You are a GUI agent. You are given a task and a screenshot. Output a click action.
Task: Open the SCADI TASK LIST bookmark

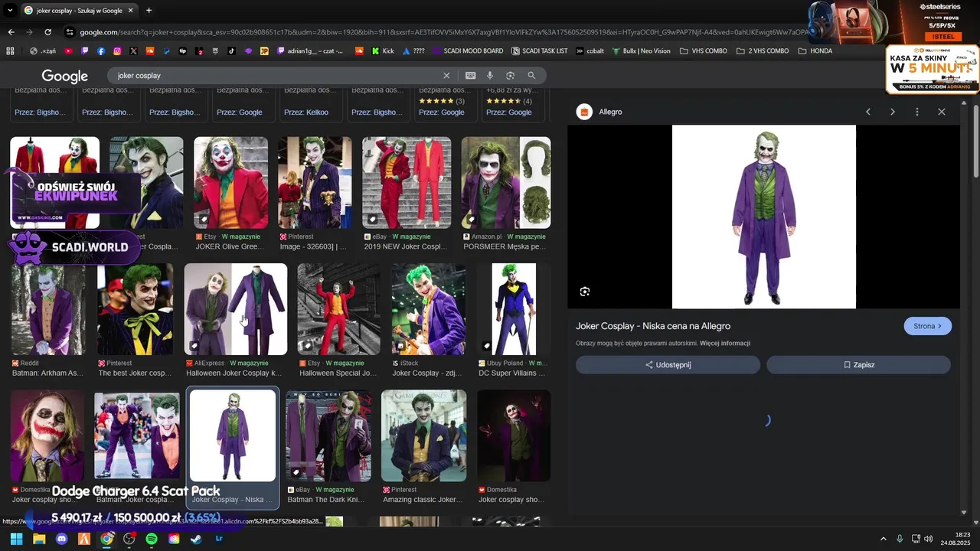click(x=539, y=51)
